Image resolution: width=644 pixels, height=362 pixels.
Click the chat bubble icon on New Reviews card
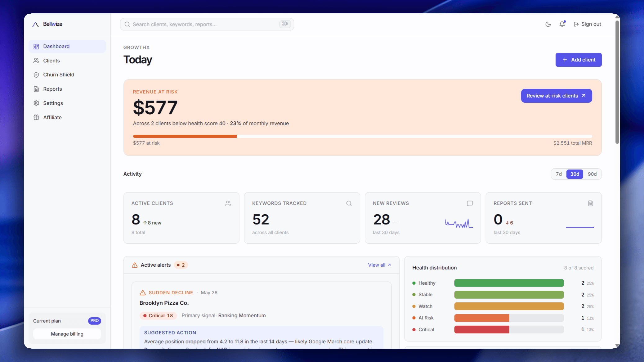(x=470, y=203)
